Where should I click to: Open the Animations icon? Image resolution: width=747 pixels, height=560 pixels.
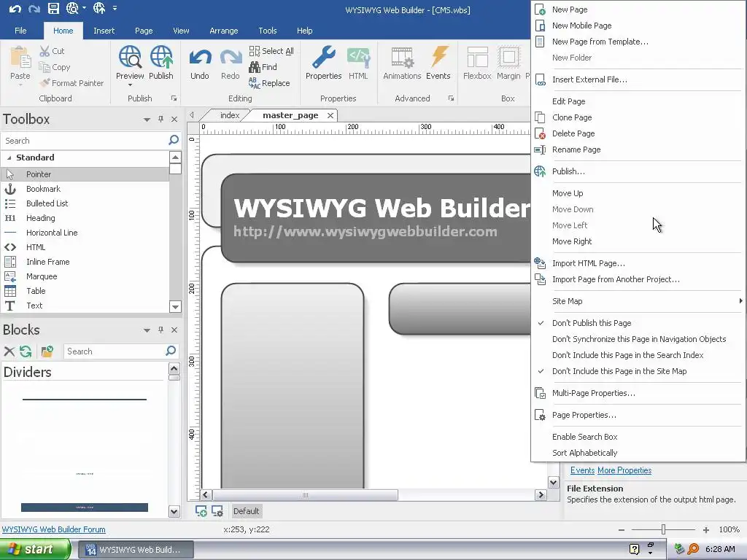coord(402,57)
